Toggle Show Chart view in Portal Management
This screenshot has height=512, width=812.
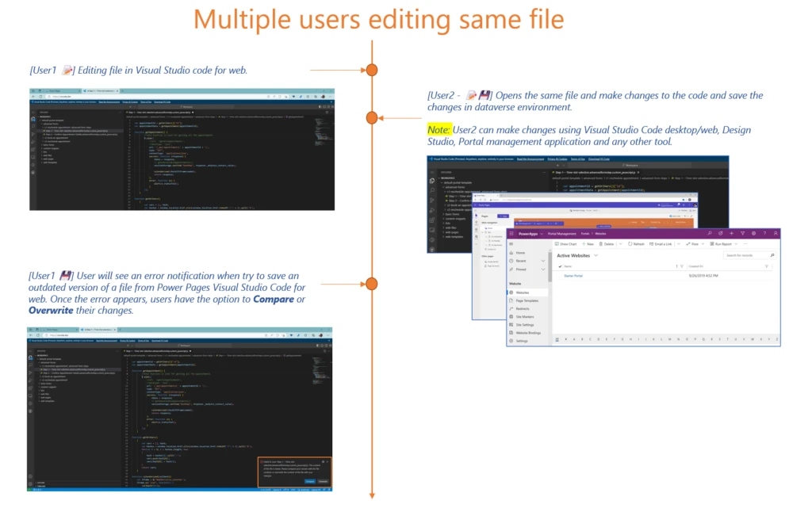pyautogui.click(x=562, y=243)
